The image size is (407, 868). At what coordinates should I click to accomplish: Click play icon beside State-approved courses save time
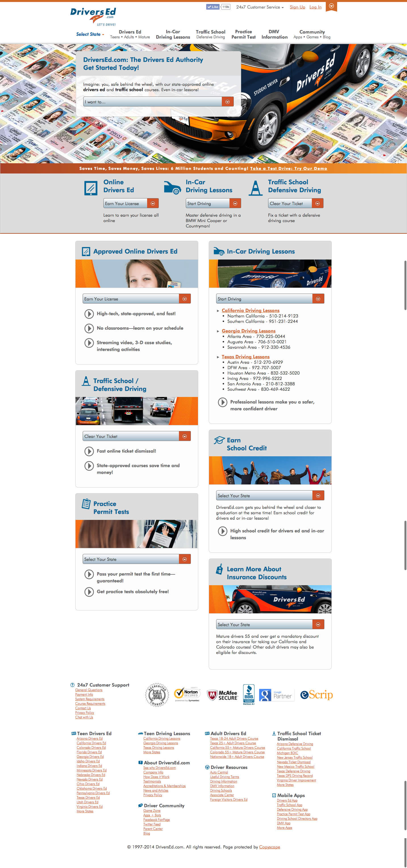(89, 466)
